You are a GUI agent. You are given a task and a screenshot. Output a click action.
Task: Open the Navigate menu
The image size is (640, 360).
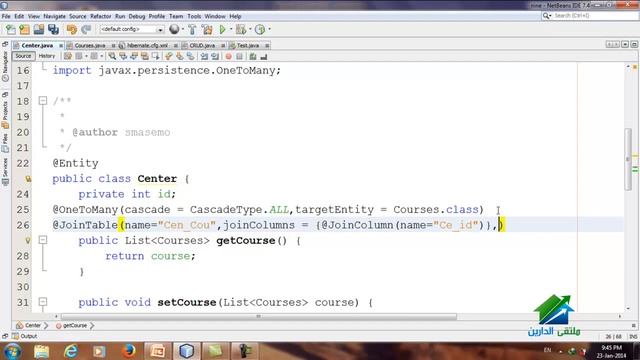tap(54, 16)
